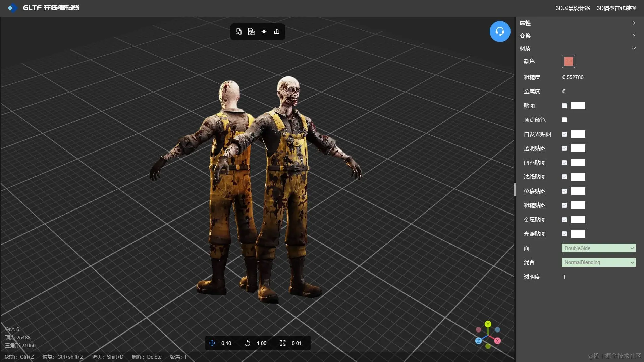Uncheck the 法线贴图 normal map checkbox
The image size is (644, 362).
click(x=564, y=177)
